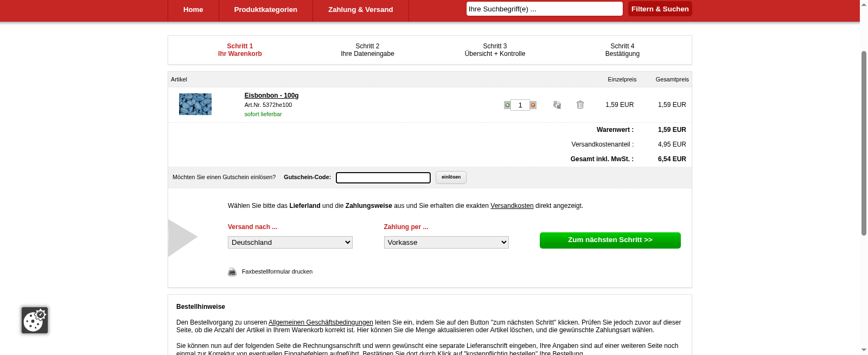Increase quantity with the green plus icon

pyautogui.click(x=507, y=105)
